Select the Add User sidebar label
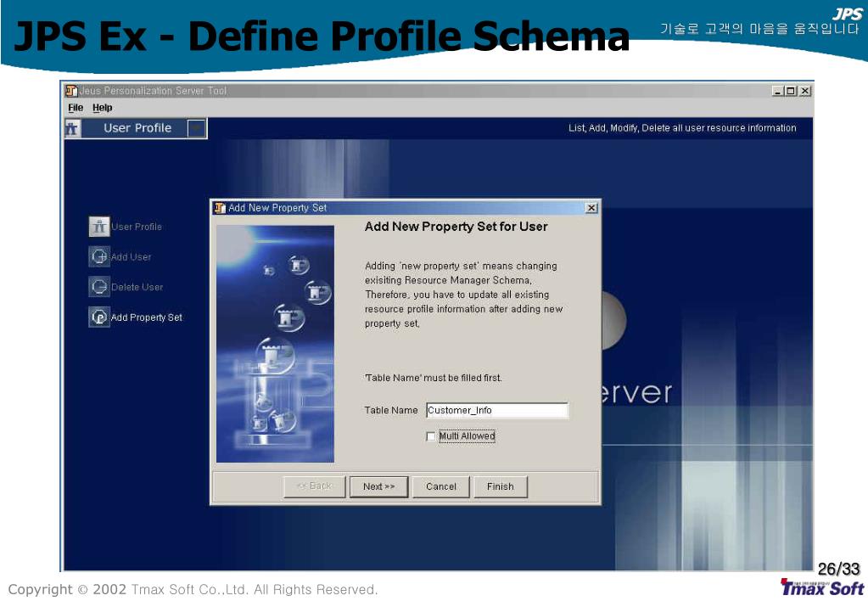Viewport: 868px width, 601px height. coord(132,256)
